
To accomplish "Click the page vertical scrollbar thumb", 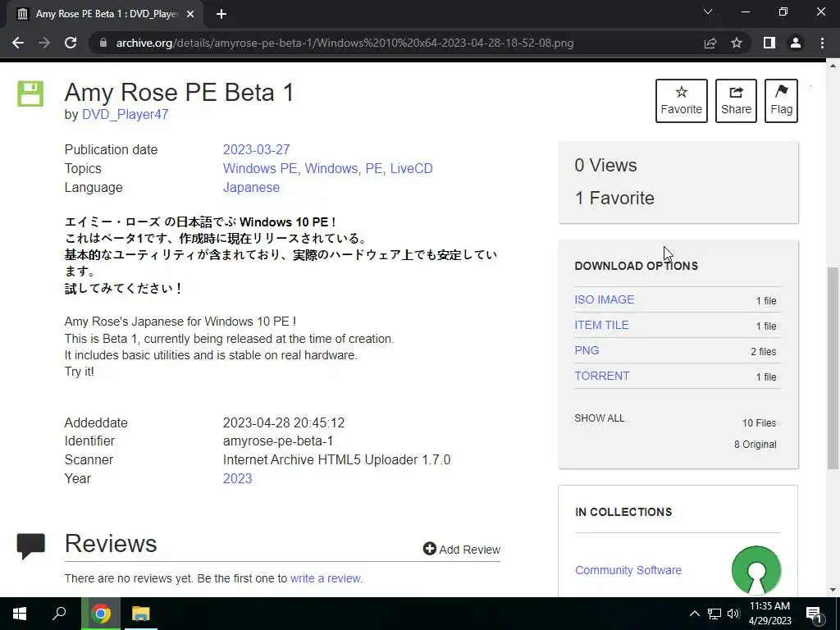I will (x=833, y=370).
